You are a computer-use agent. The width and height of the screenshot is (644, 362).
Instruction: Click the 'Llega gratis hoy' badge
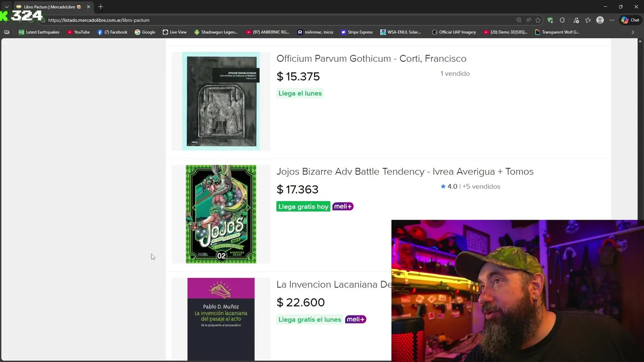[303, 207]
